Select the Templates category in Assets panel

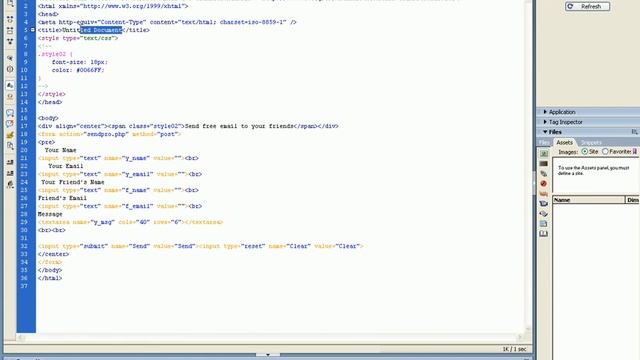(x=544, y=224)
